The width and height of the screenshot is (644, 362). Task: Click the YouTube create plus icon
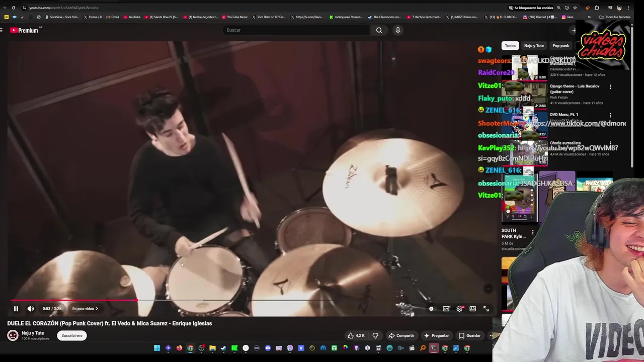tap(574, 30)
